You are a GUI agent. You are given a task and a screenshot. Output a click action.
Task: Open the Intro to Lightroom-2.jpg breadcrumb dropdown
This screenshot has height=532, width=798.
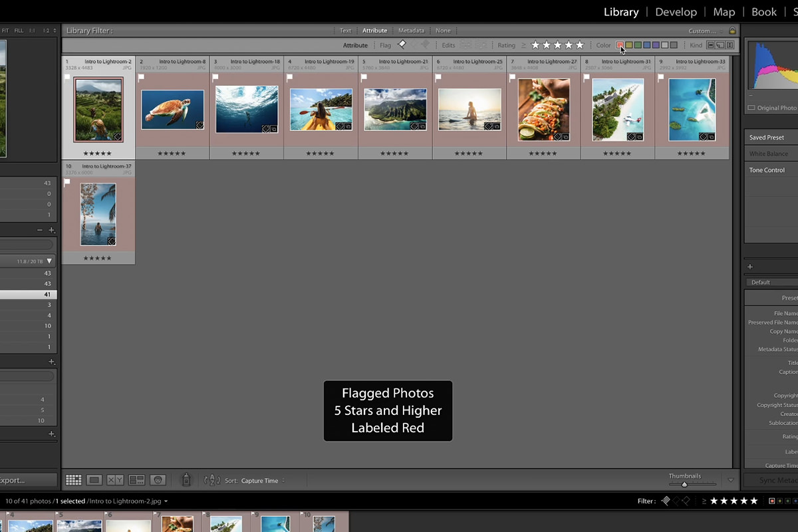[133, 501]
